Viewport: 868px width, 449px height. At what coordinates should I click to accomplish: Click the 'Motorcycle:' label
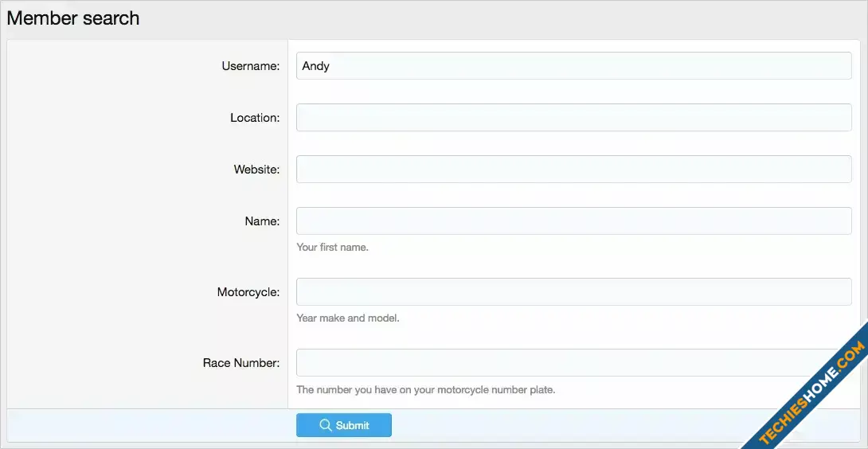[248, 292]
